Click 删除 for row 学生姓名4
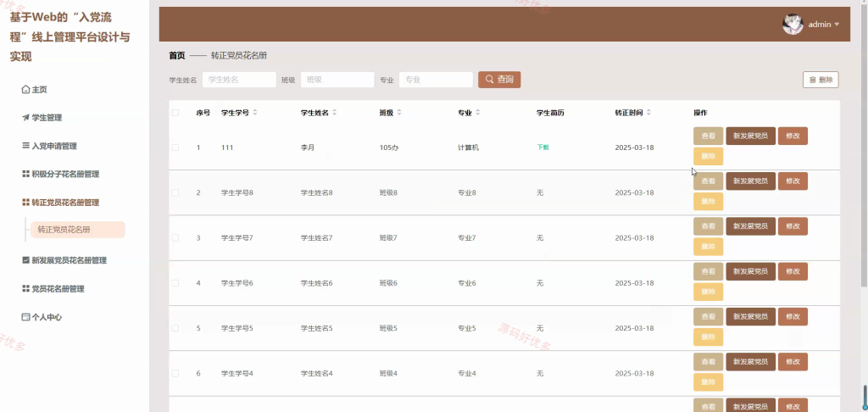This screenshot has height=412, width=868. 708,382
